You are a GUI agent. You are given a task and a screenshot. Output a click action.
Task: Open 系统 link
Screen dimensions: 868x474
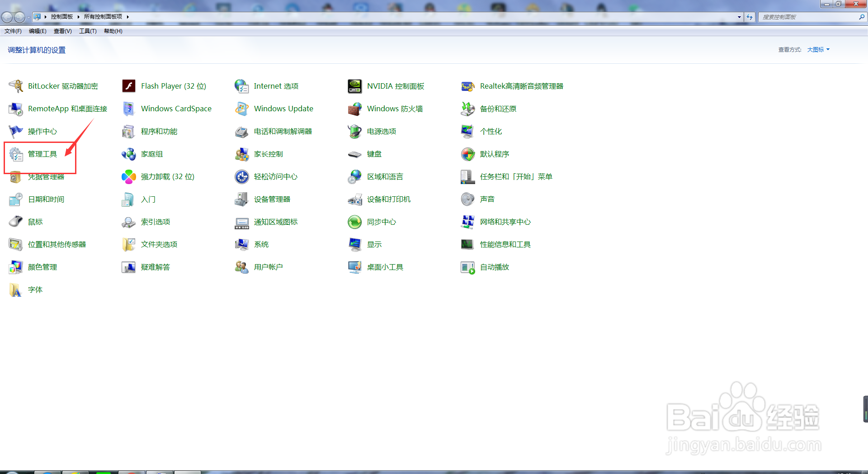261,244
